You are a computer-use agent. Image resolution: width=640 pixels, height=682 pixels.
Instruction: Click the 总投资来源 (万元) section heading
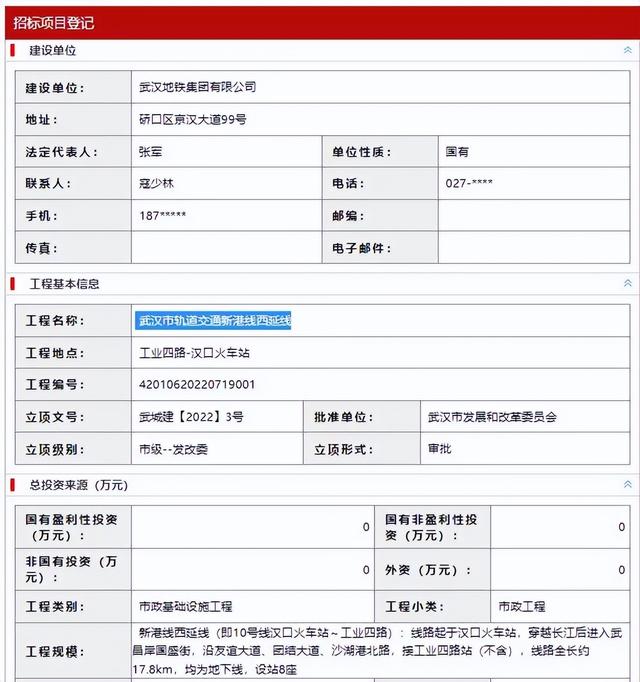click(79, 485)
